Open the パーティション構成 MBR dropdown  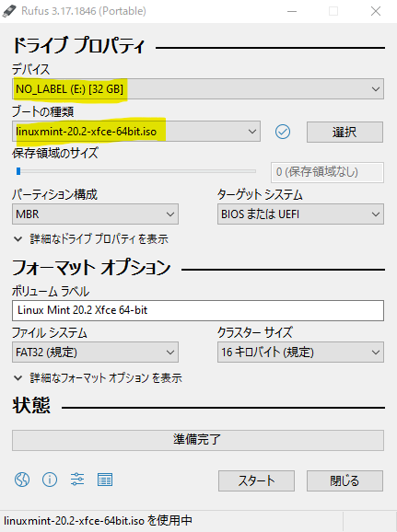point(95,214)
